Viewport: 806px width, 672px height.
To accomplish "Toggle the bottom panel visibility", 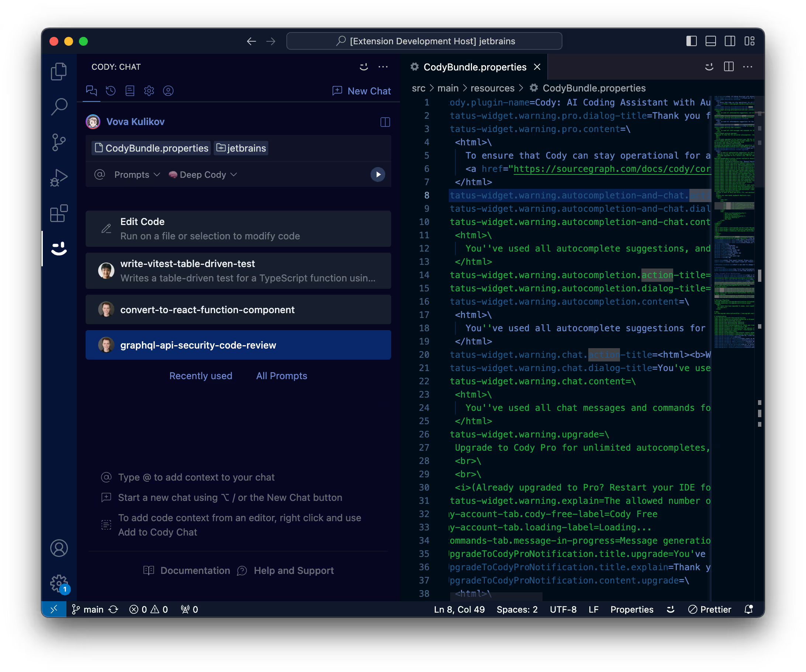I will pyautogui.click(x=711, y=41).
